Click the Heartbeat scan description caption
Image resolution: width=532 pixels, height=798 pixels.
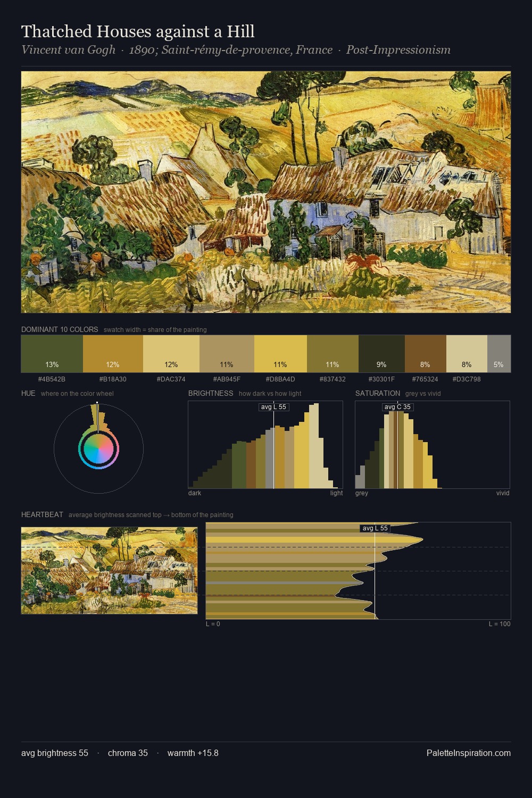click(151, 515)
